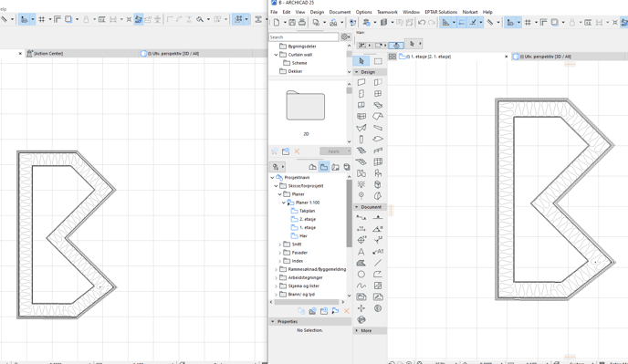
Task: Switch Navigator to Project Map icon
Action: coord(312,167)
